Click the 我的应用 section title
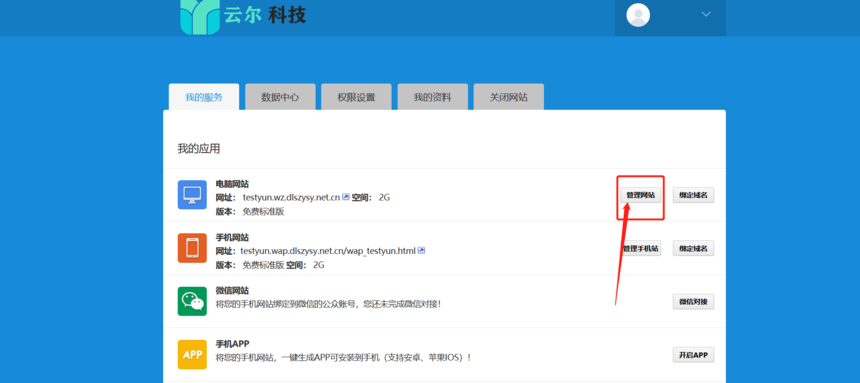This screenshot has height=383, width=860. click(199, 149)
